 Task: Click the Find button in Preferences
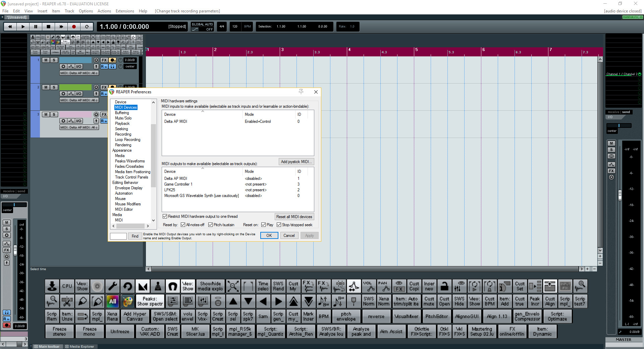pos(135,236)
